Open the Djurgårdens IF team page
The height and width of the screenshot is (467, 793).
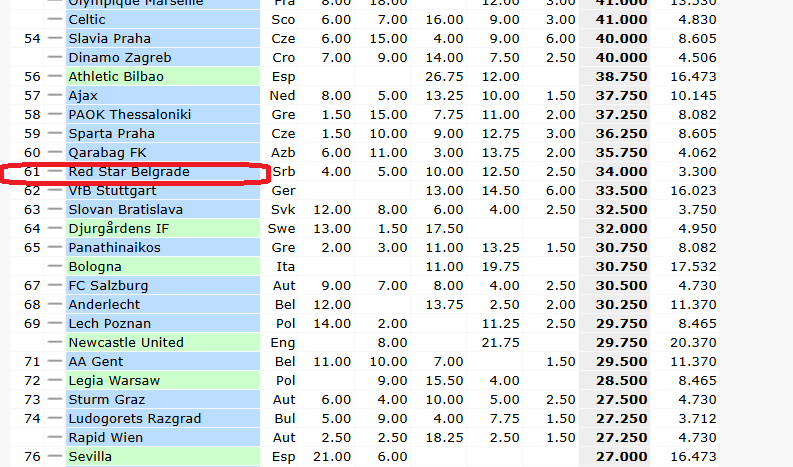coord(119,229)
